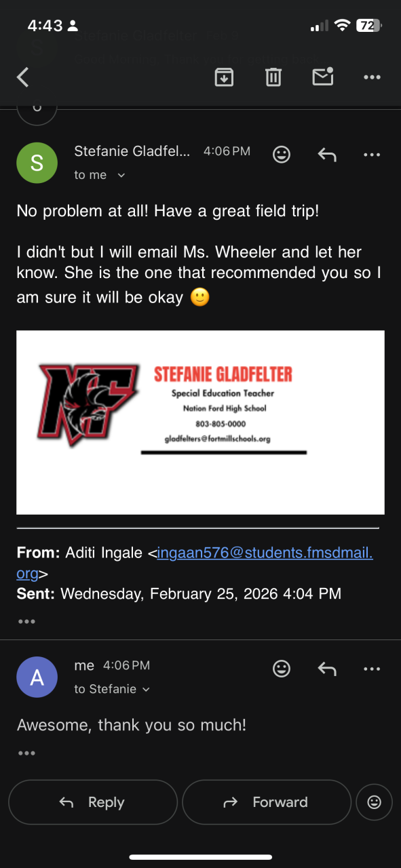Go back using the top-left arrow
The height and width of the screenshot is (868, 401).
(22, 77)
